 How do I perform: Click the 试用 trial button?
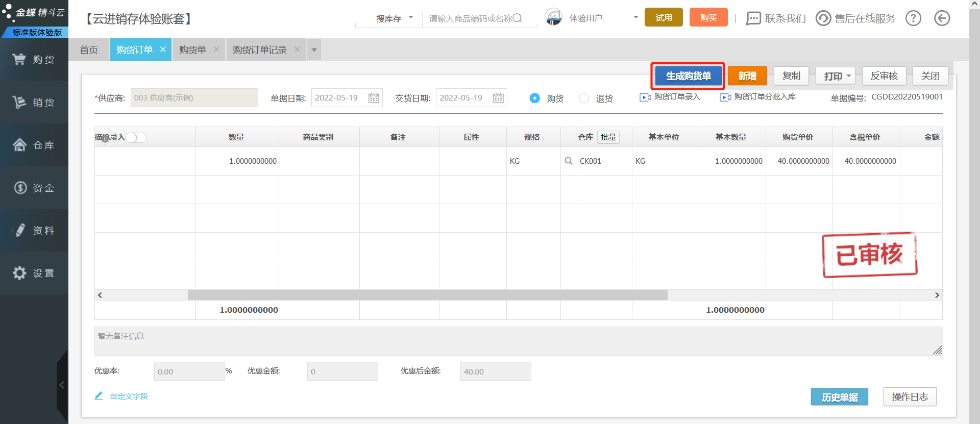coord(664,18)
